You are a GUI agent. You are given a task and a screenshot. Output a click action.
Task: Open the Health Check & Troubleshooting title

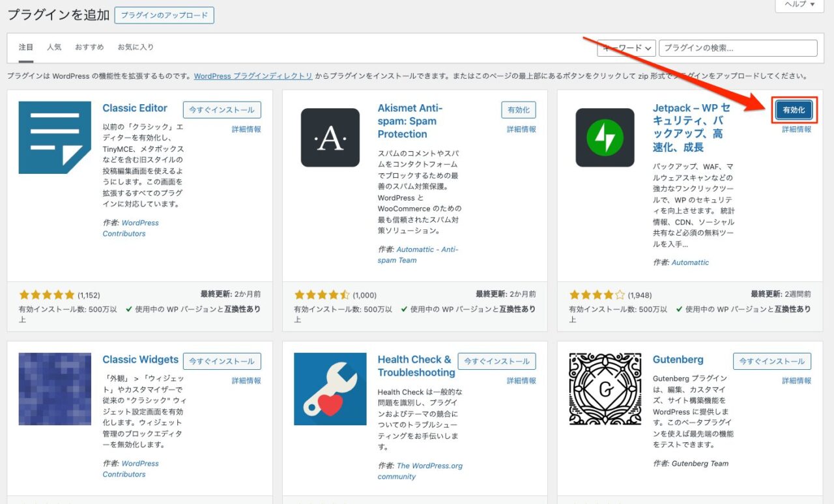416,366
